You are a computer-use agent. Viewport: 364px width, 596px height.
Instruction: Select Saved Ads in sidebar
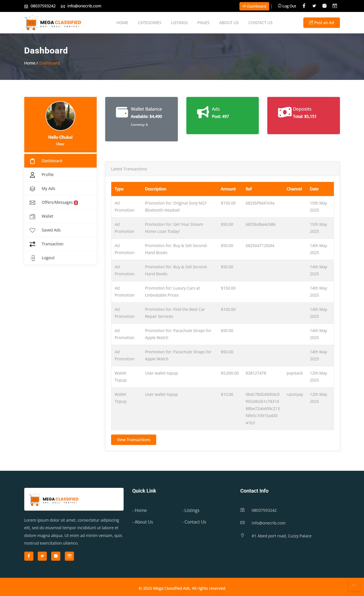coord(51,230)
